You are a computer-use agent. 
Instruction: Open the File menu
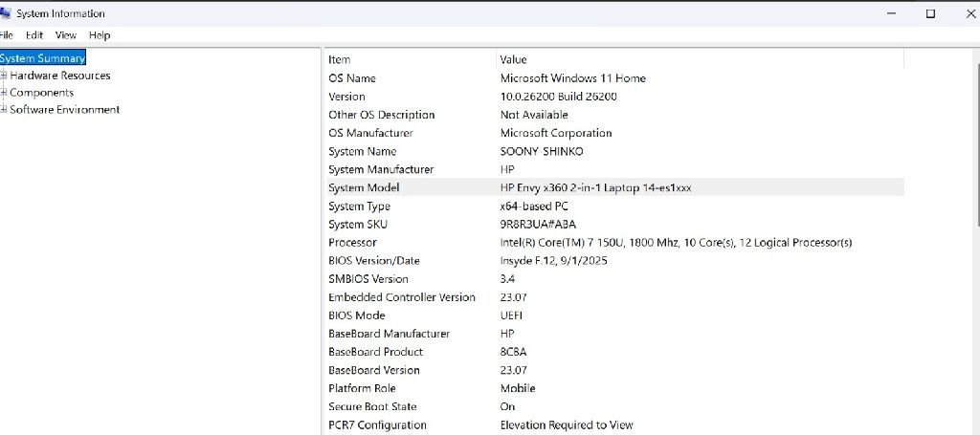[x=7, y=35]
